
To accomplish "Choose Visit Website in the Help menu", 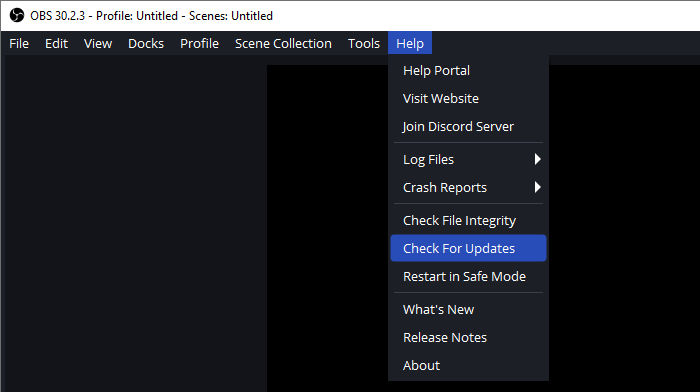I will 468,98.
